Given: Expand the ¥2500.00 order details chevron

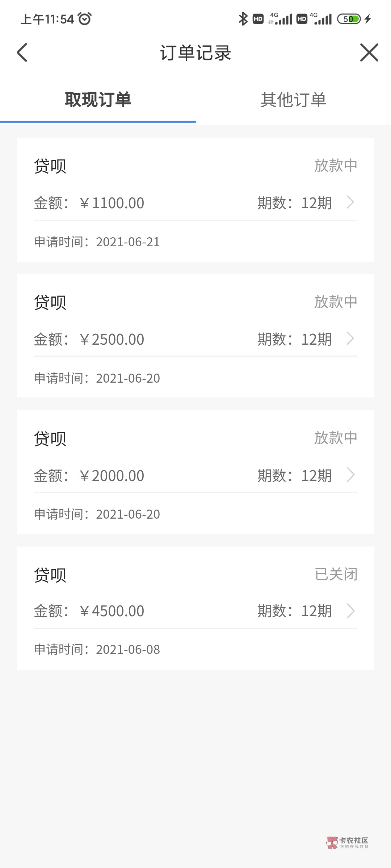Looking at the screenshot, I should point(350,339).
